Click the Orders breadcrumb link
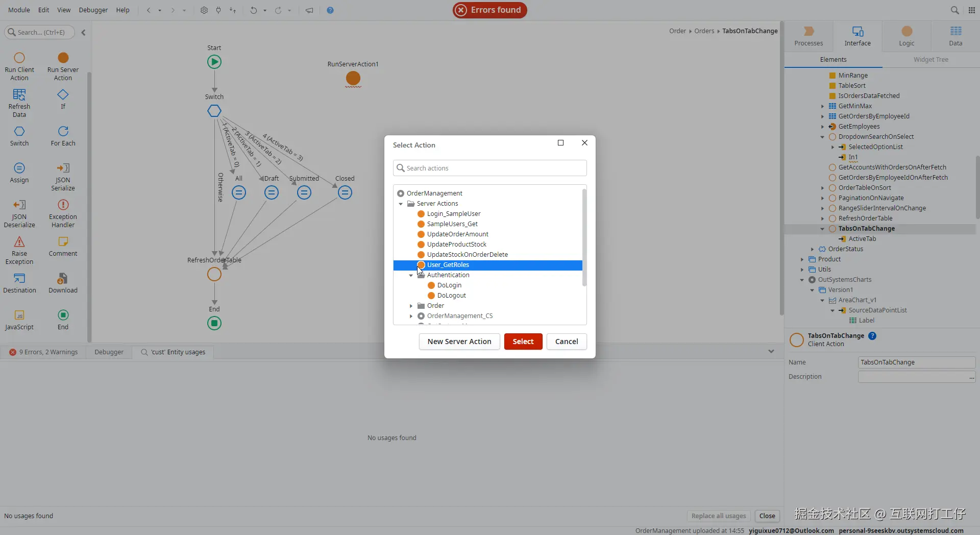 (x=704, y=31)
